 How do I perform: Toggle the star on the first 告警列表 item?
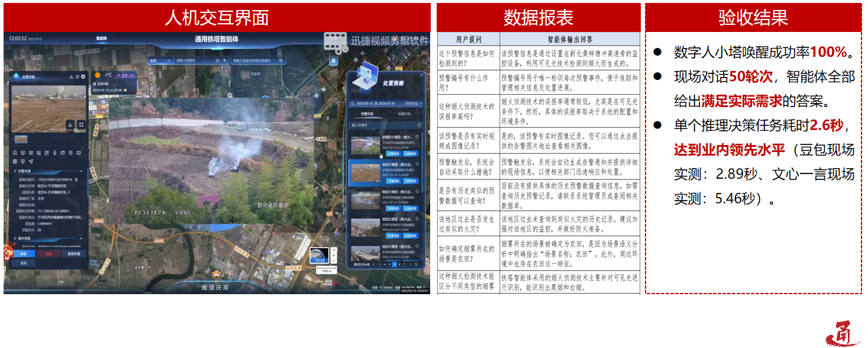click(418, 137)
